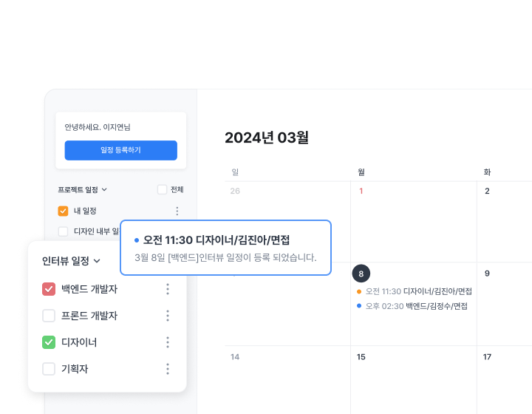Image resolution: width=532 pixels, height=414 pixels.
Task: Uncheck the green 디자이너 checkbox
Action: 49,342
